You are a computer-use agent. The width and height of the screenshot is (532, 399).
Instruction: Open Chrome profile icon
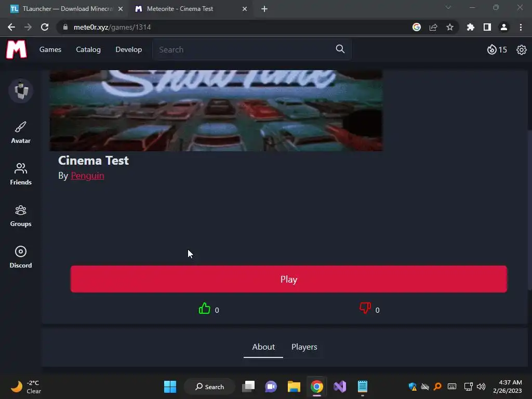pos(503,27)
